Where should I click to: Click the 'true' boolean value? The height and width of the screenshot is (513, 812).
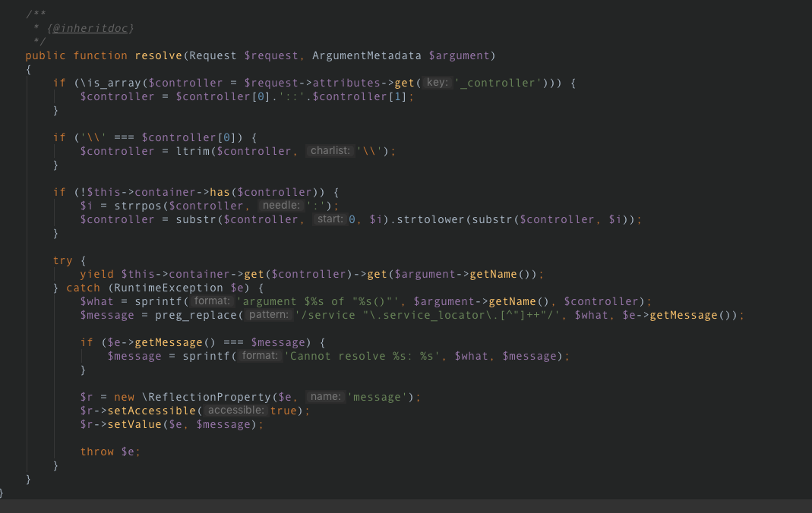coord(283,411)
